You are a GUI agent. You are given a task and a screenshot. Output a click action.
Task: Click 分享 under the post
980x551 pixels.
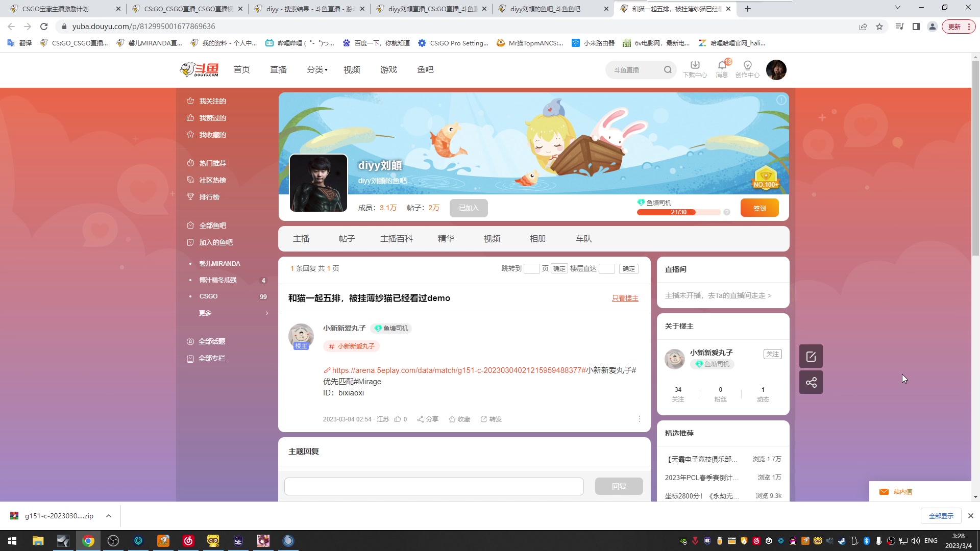(428, 419)
